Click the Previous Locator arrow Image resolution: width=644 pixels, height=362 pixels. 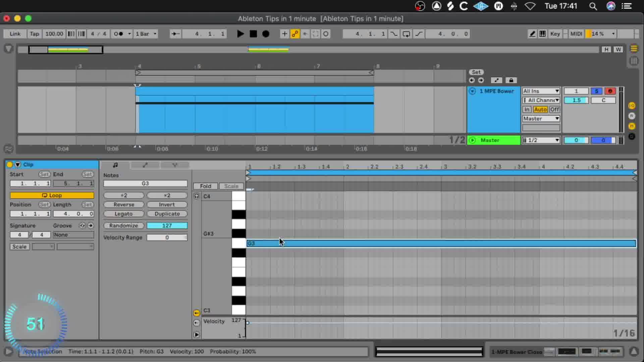click(472, 80)
